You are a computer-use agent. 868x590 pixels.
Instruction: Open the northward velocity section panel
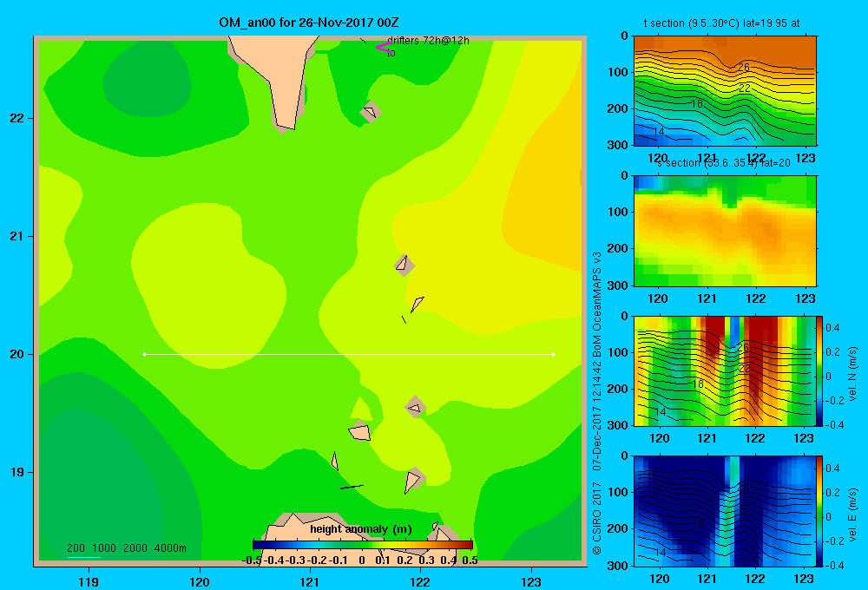pos(724,370)
